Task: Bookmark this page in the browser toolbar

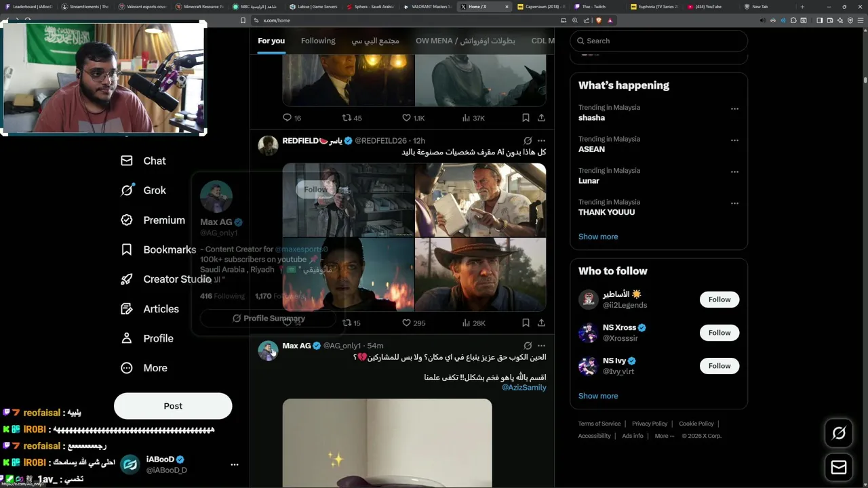Action: pyautogui.click(x=243, y=20)
